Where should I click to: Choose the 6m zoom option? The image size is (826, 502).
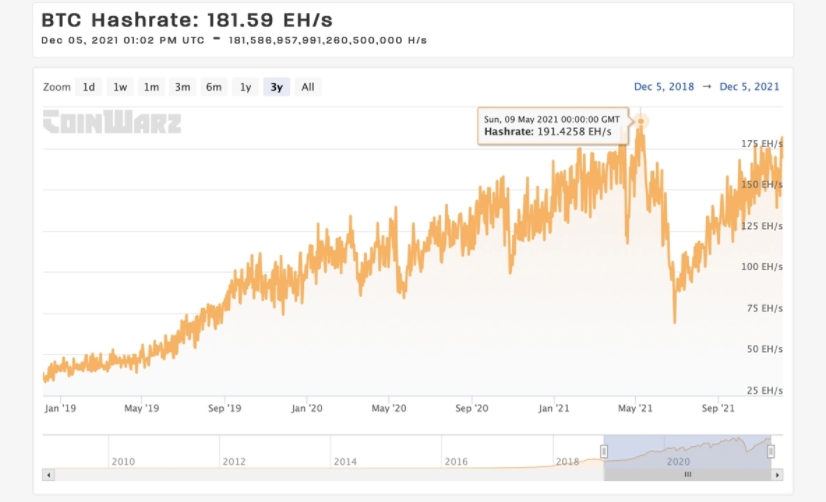pos(213,87)
